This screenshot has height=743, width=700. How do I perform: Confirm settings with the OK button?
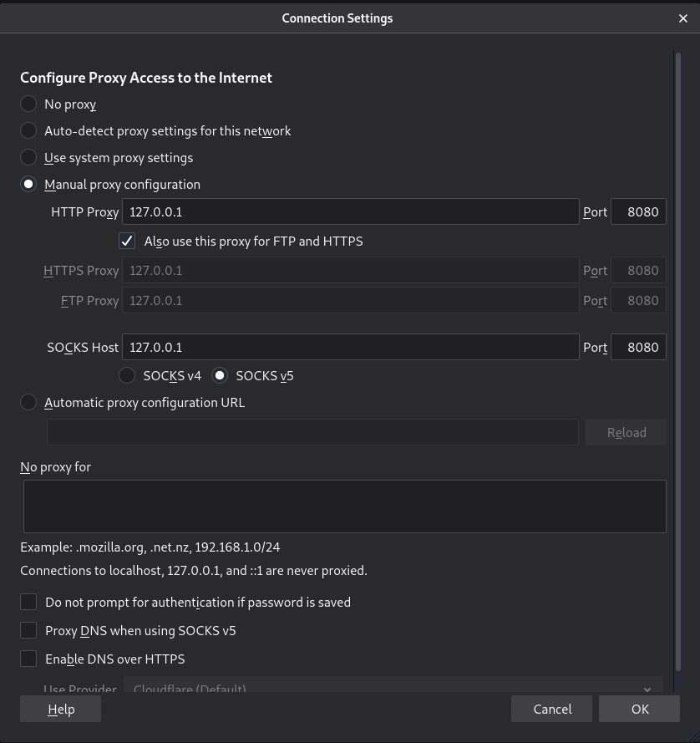pyautogui.click(x=640, y=710)
